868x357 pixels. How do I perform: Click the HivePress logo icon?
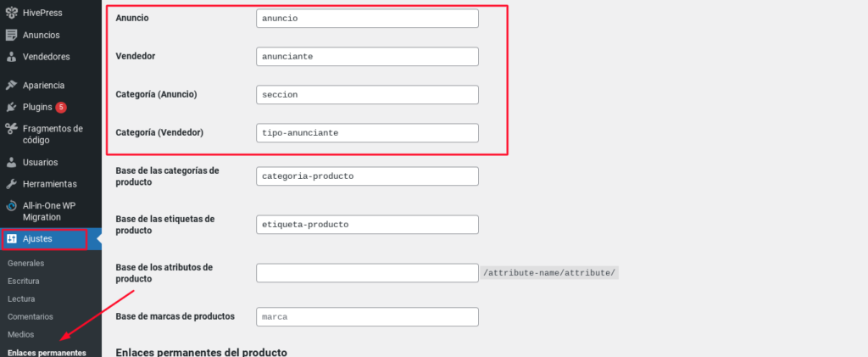pos(11,13)
